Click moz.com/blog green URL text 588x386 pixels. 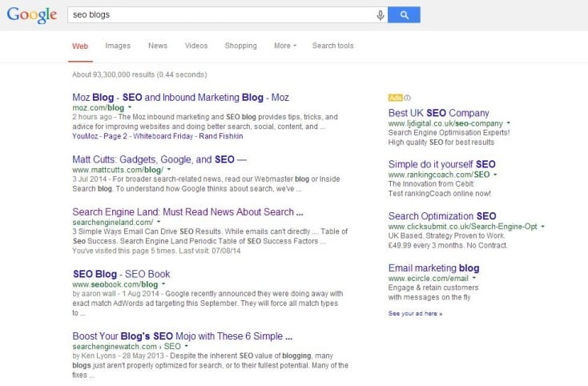click(99, 107)
